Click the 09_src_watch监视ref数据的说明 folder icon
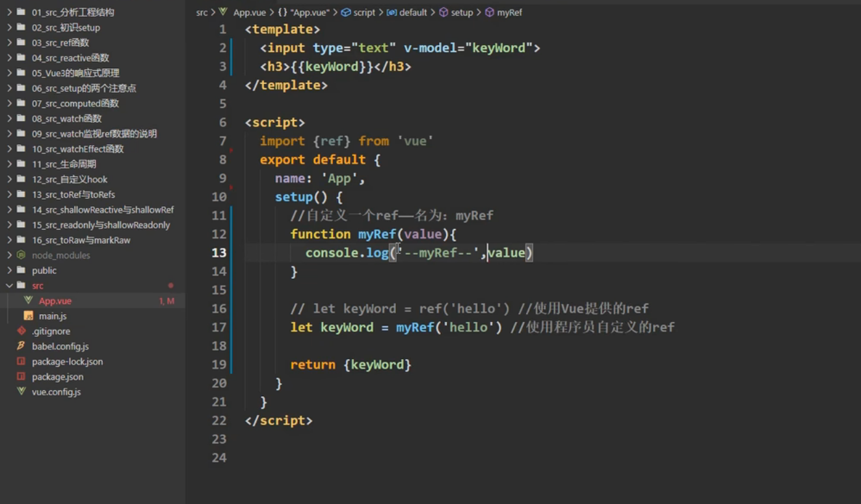The image size is (861, 504). [x=21, y=133]
